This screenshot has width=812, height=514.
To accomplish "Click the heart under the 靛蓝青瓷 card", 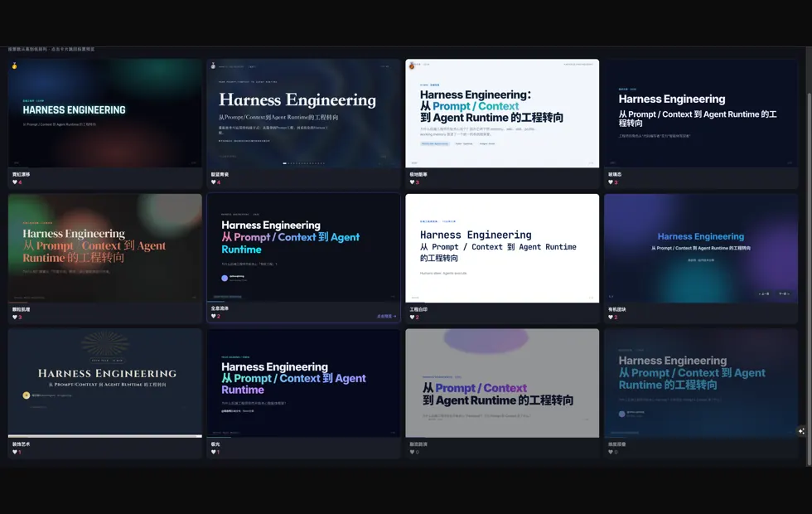I will [214, 182].
